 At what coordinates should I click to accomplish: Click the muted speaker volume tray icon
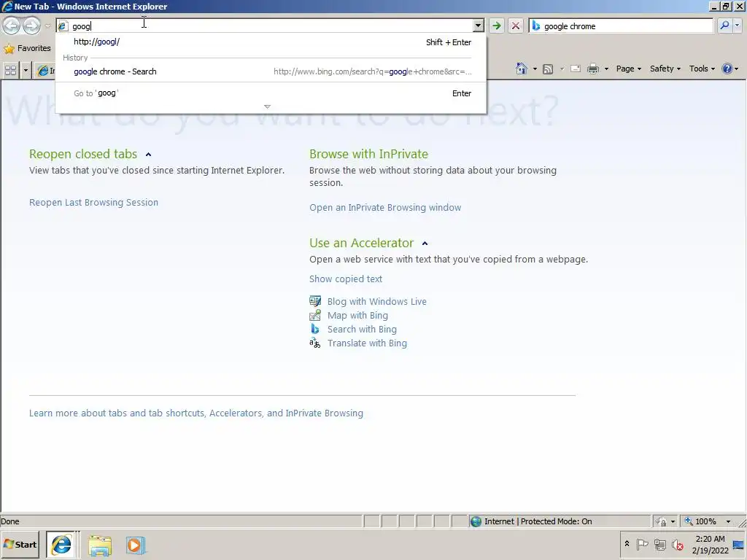[677, 544]
